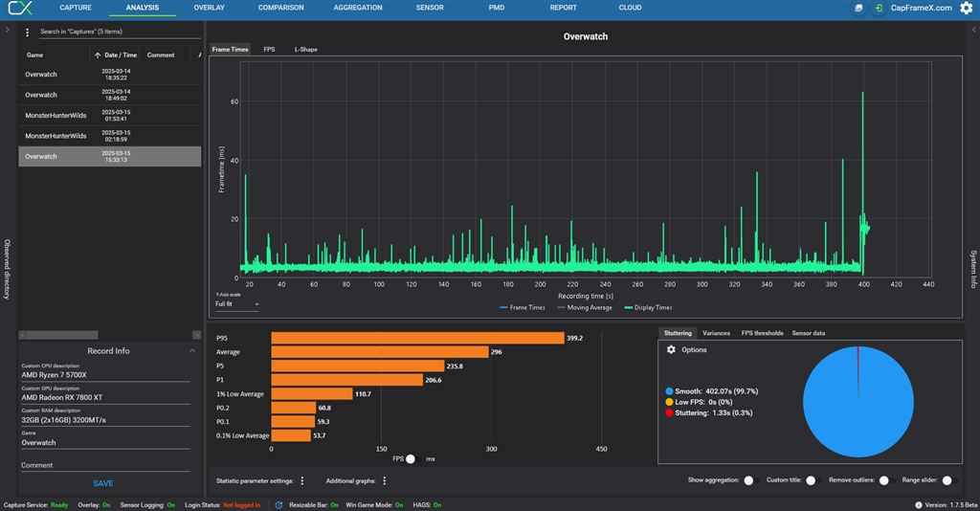980x511 pixels.
Task: Click the P95 orange bar 399.2
Action: click(417, 338)
